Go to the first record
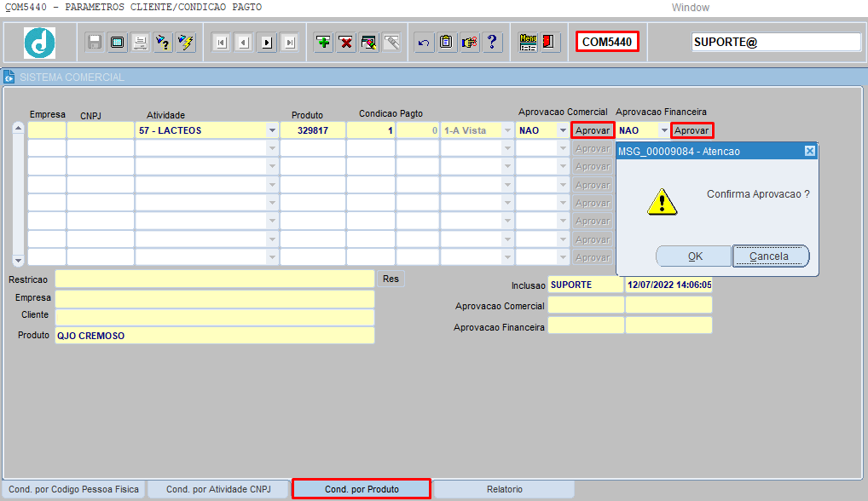 [x=222, y=43]
